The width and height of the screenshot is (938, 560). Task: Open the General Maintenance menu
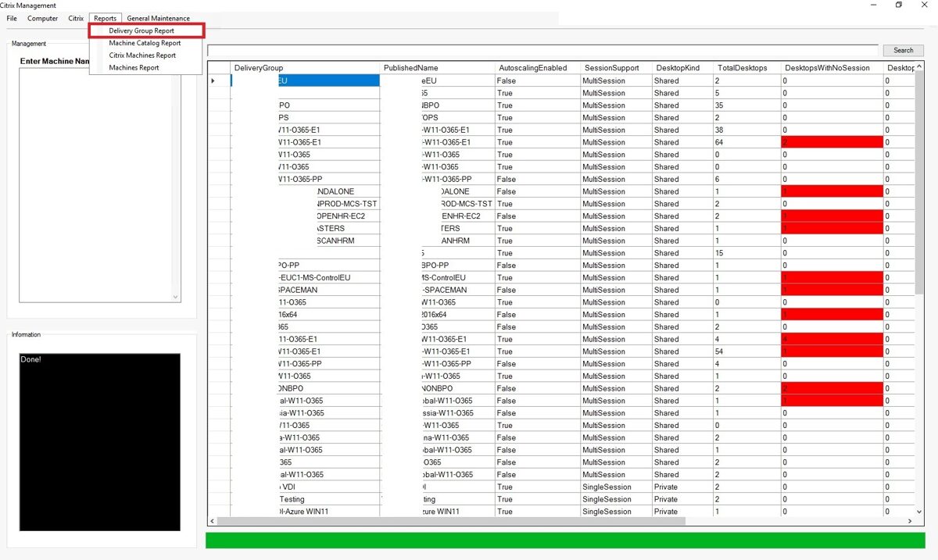158,18
